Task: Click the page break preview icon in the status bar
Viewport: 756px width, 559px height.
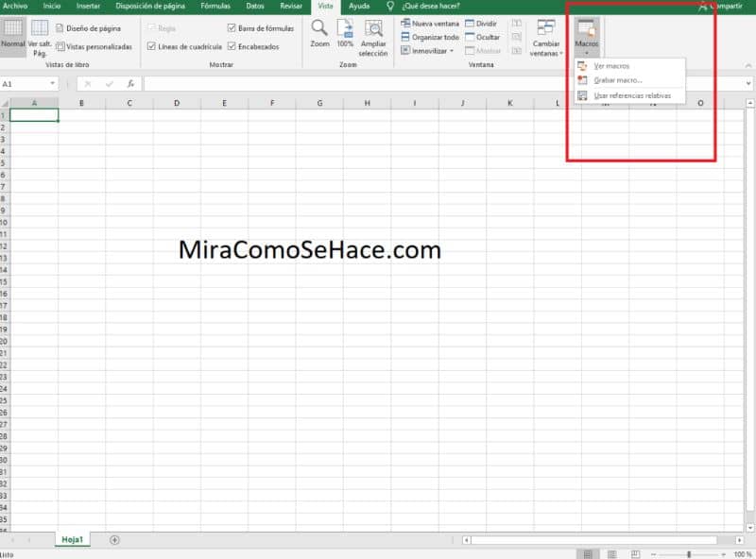Action: pyautogui.click(x=635, y=554)
